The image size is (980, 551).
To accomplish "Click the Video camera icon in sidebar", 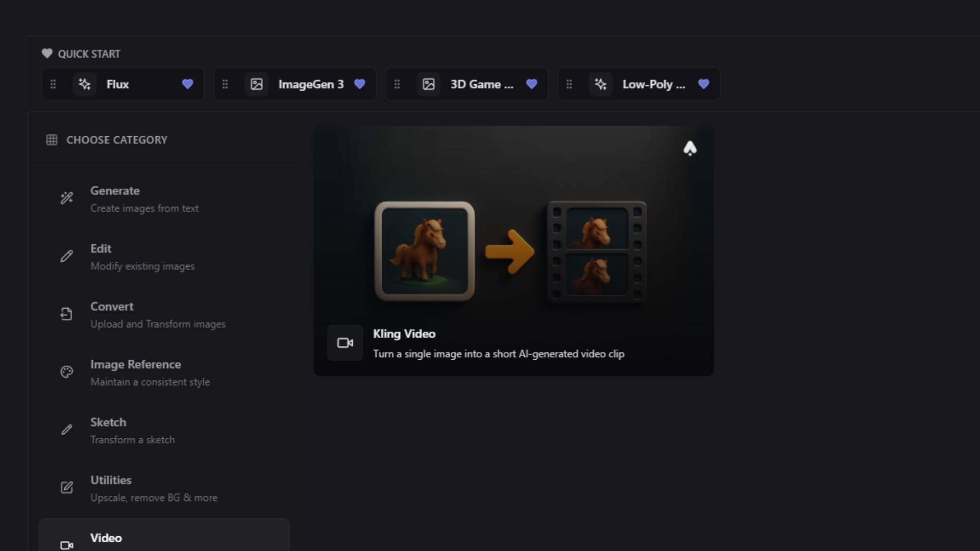I will [67, 545].
